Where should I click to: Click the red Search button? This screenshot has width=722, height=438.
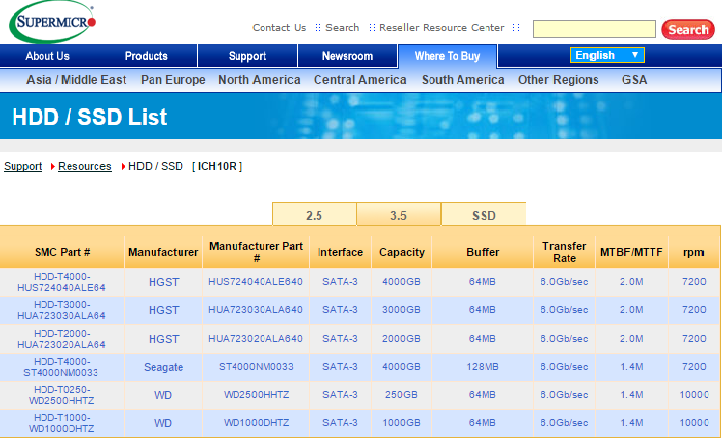(688, 29)
